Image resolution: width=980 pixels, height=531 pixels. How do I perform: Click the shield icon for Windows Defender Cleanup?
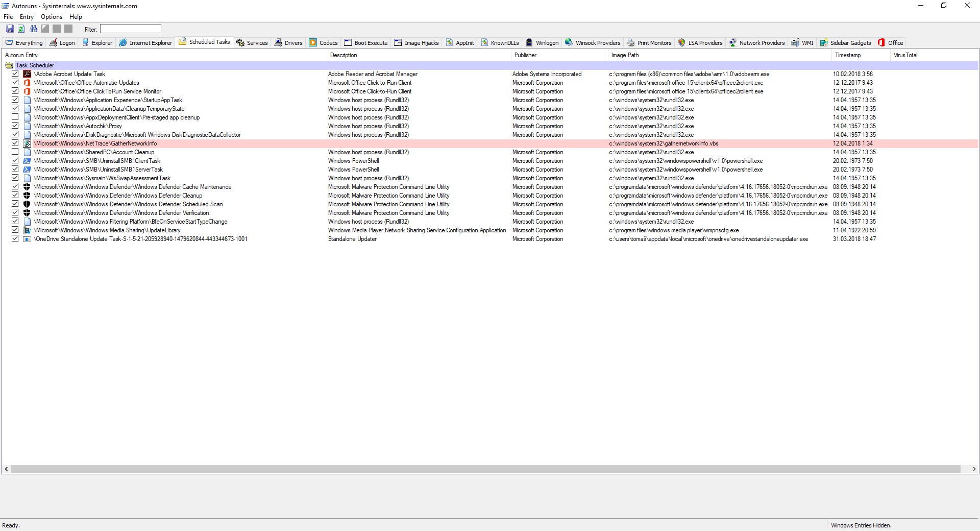[27, 196]
